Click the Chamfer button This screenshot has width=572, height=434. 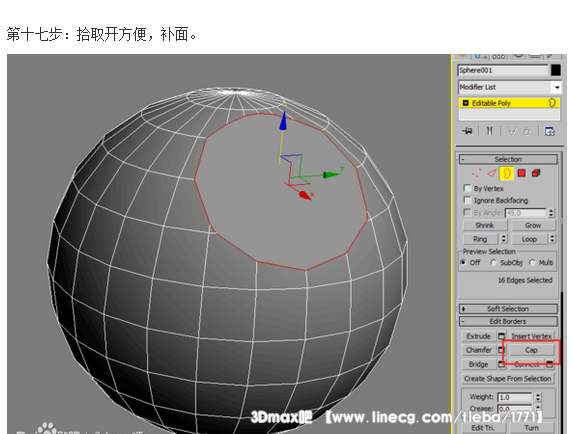(479, 350)
